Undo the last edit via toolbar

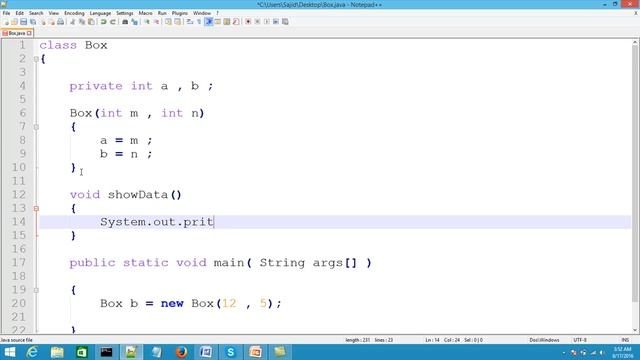pos(103,22)
